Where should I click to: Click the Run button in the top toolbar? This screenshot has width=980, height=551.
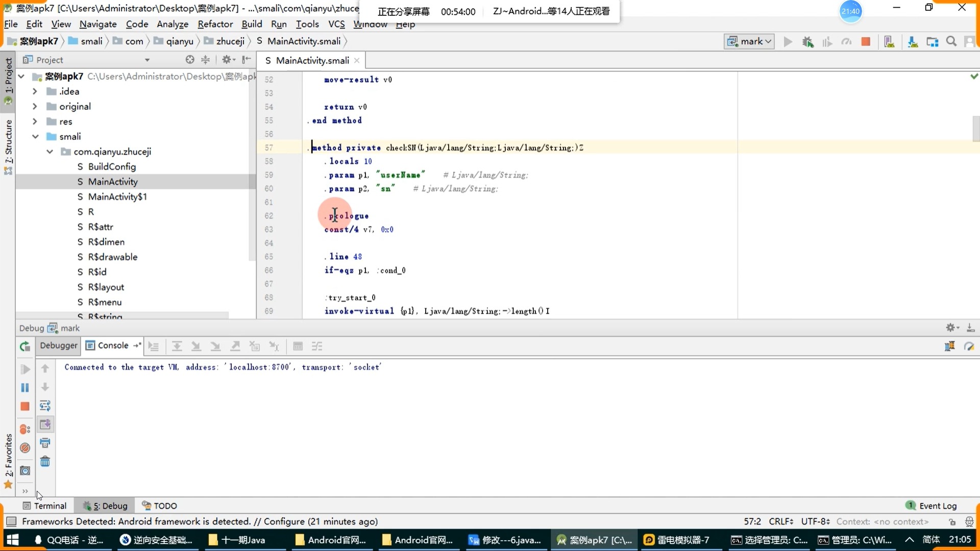pyautogui.click(x=788, y=42)
